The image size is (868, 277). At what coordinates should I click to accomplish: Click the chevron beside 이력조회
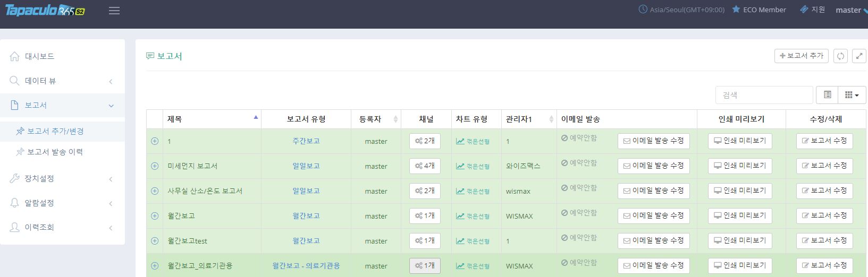(x=111, y=228)
